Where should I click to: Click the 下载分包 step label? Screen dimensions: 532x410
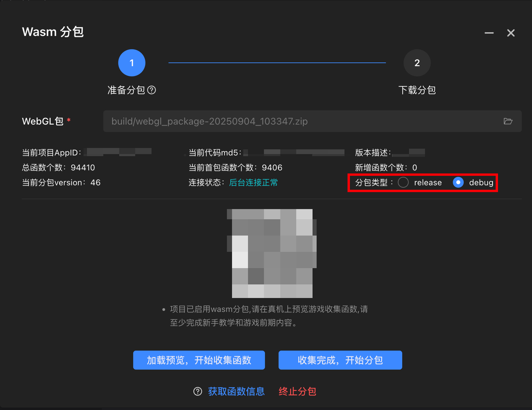[x=417, y=90]
